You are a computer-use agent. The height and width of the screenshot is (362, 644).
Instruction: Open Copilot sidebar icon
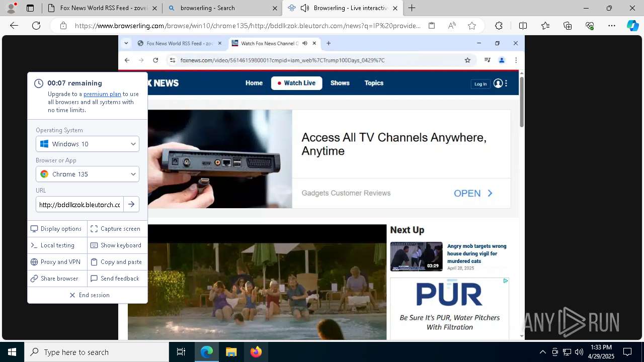632,26
